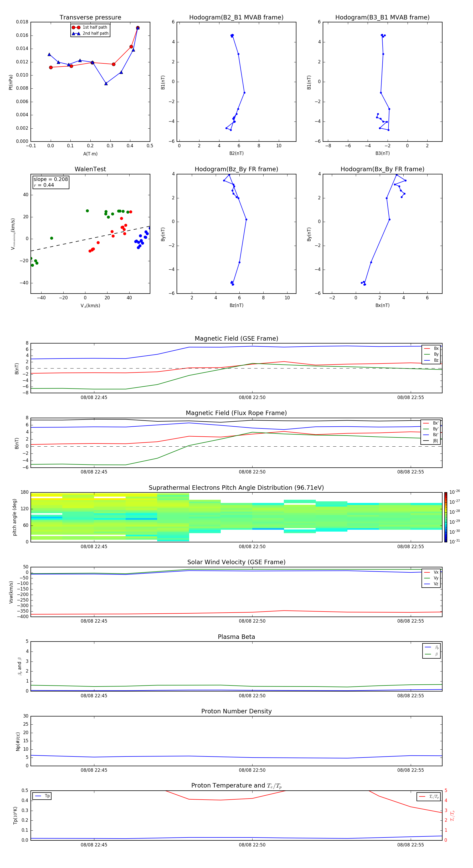Click the 'B2(nT)' x-axis label
Screen dimensions: 473x868
[x=236, y=154]
